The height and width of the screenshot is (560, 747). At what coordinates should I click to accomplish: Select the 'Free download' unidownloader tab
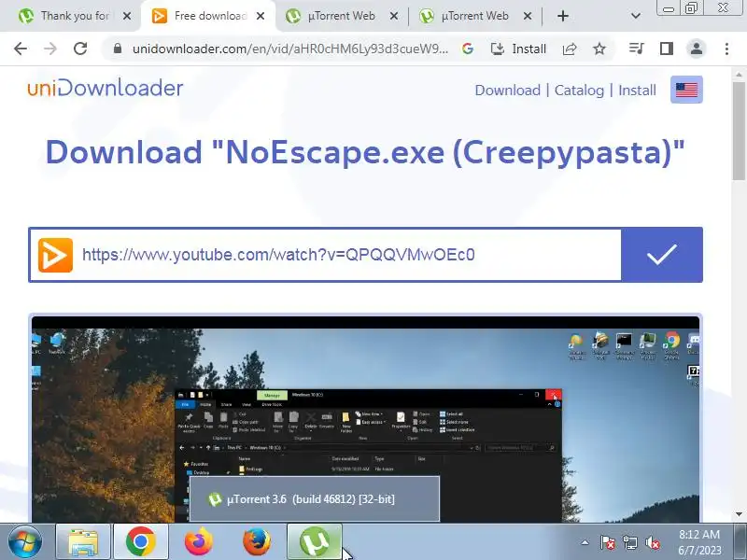(x=208, y=16)
